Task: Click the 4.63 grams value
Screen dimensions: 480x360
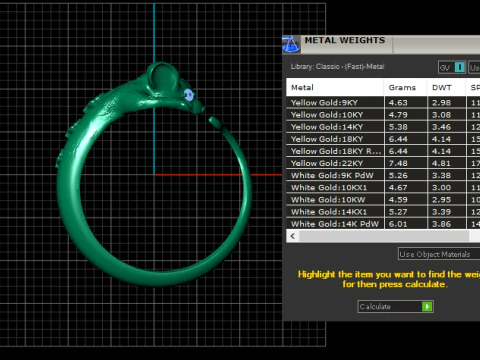Action: (398, 103)
